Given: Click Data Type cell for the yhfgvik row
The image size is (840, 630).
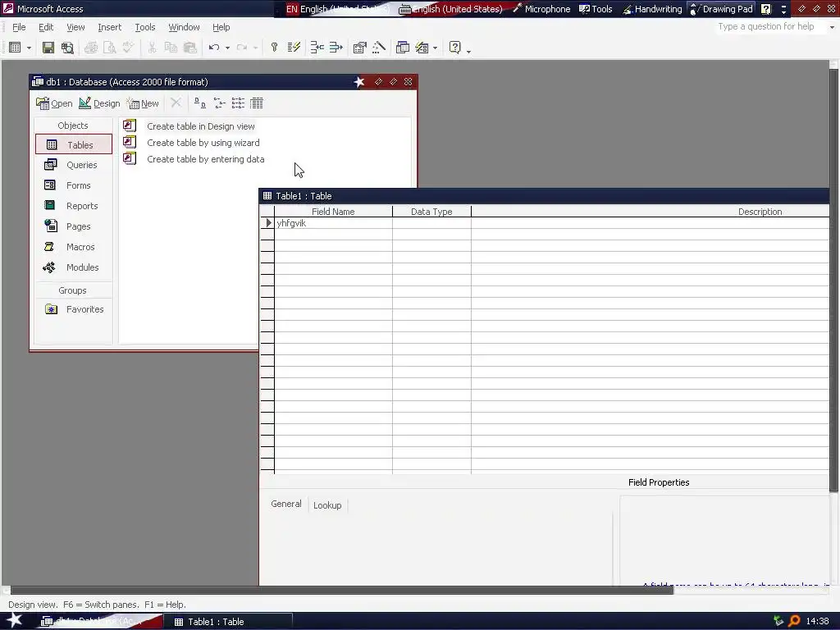Looking at the screenshot, I should [x=431, y=223].
